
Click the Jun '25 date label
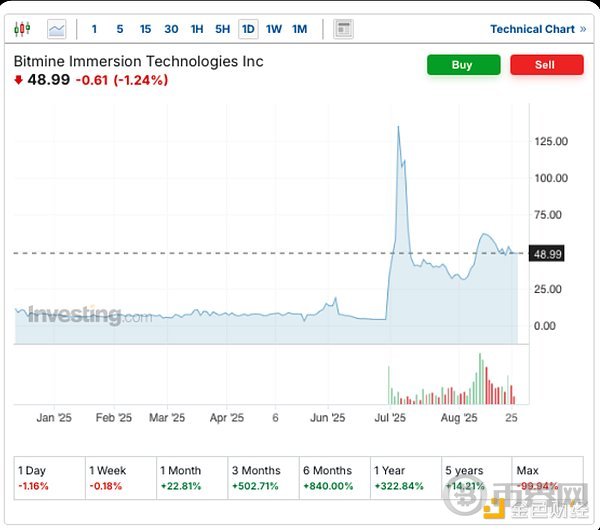328,417
